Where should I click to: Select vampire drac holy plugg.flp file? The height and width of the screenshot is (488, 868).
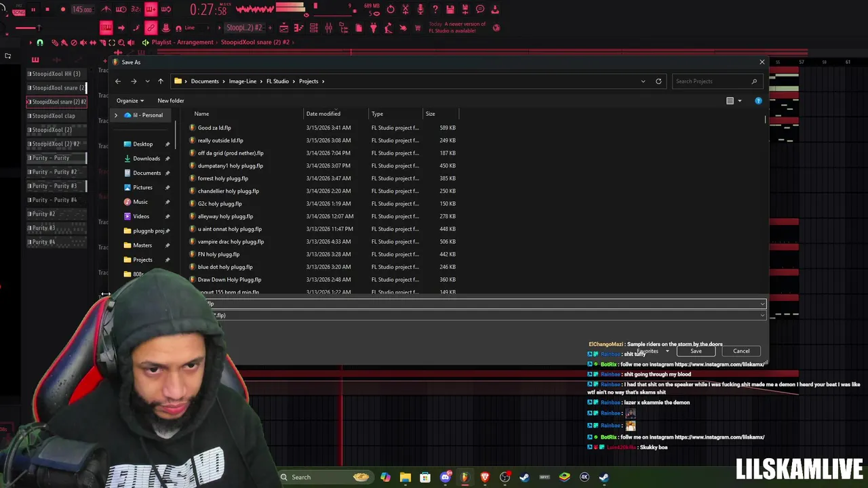[231, 242]
